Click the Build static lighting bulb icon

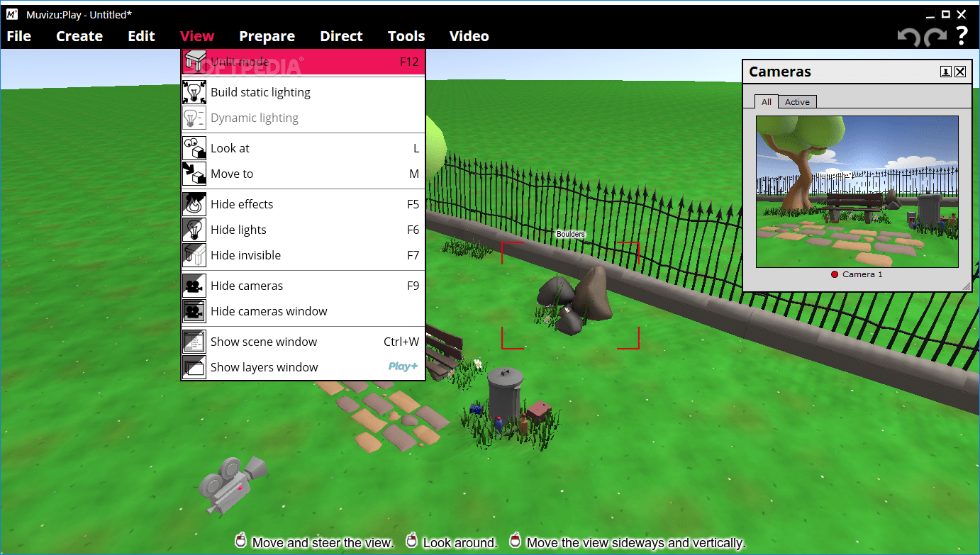[x=194, y=92]
